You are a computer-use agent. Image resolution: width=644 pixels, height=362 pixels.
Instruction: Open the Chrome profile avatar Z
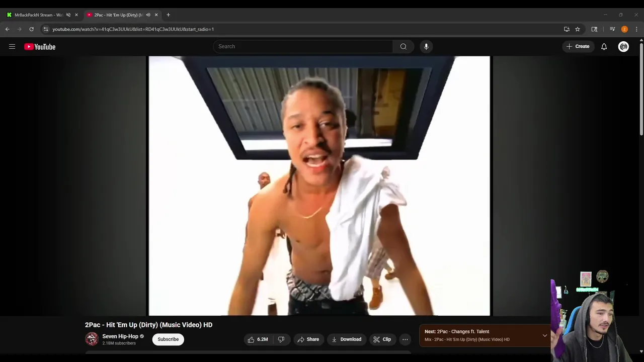pos(624,29)
